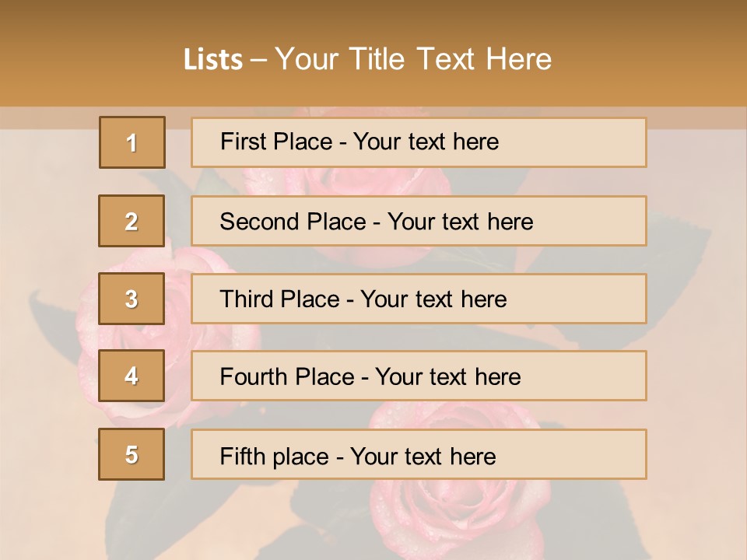Click the pink rose at slide bottom
747x560 pixels.
point(459,513)
